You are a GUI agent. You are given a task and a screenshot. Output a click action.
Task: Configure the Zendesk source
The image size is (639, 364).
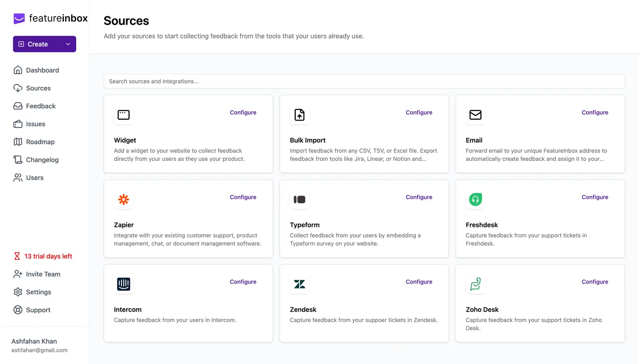pyautogui.click(x=419, y=282)
